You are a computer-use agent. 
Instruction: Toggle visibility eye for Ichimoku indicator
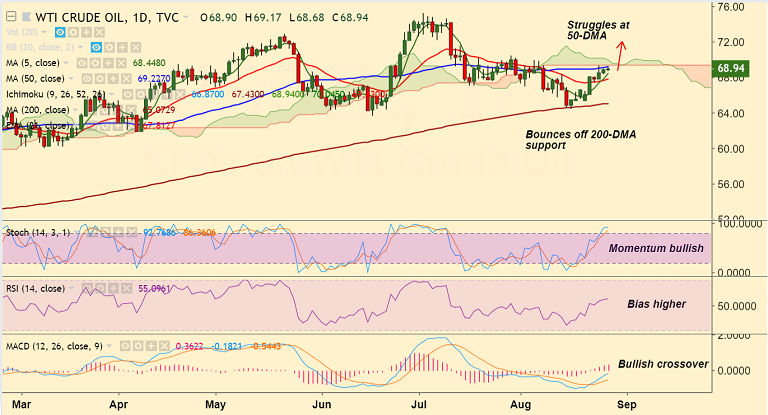coord(127,95)
